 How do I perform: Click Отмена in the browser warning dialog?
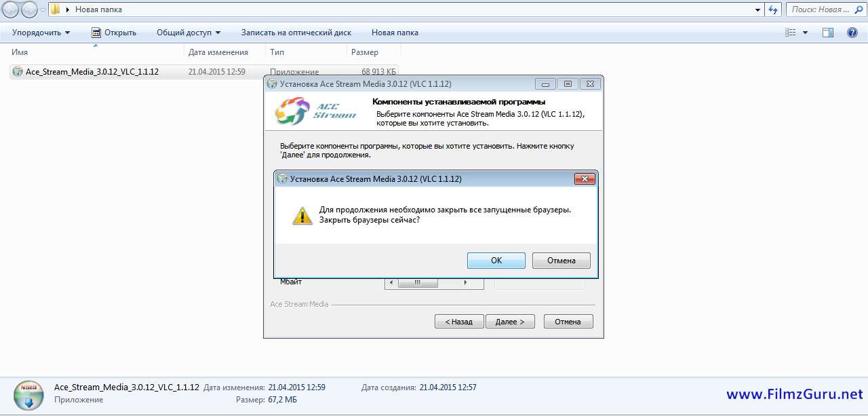tap(561, 261)
